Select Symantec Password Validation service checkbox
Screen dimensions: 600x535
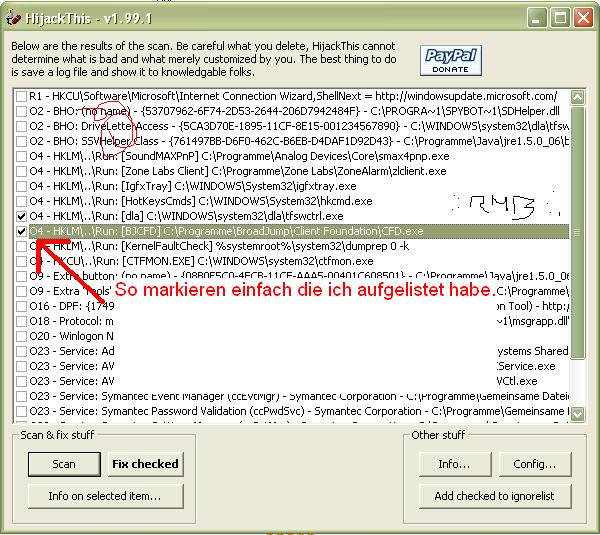(x=21, y=411)
